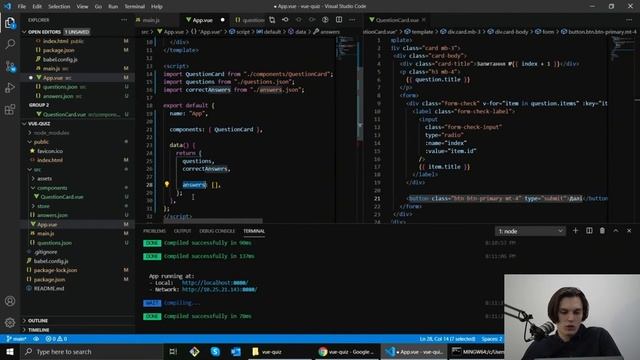
Task: Kill terminal with trash icon
Action: coord(602,231)
